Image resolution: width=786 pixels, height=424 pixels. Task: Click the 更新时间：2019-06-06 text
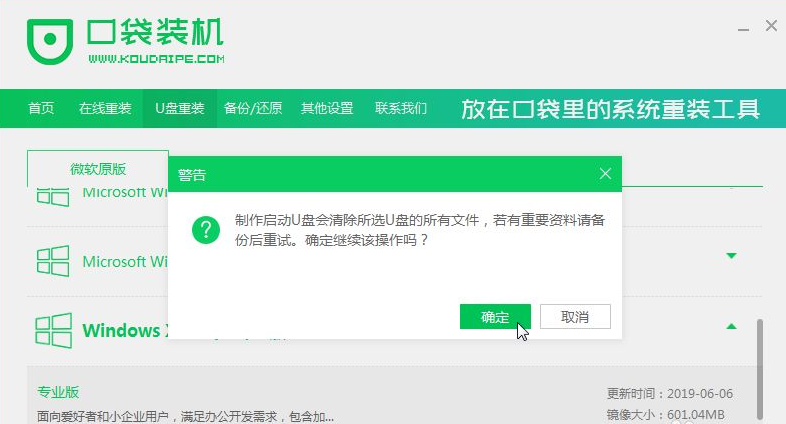pos(670,393)
